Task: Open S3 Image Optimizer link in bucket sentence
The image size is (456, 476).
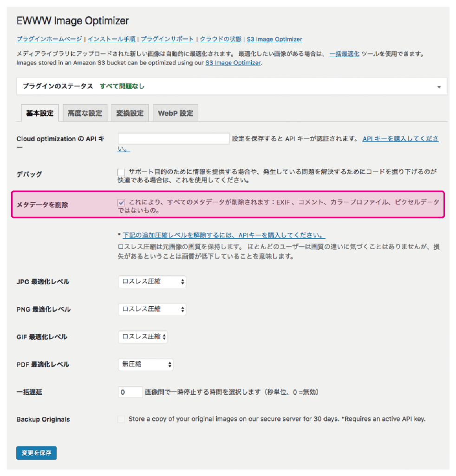Action: [x=233, y=63]
